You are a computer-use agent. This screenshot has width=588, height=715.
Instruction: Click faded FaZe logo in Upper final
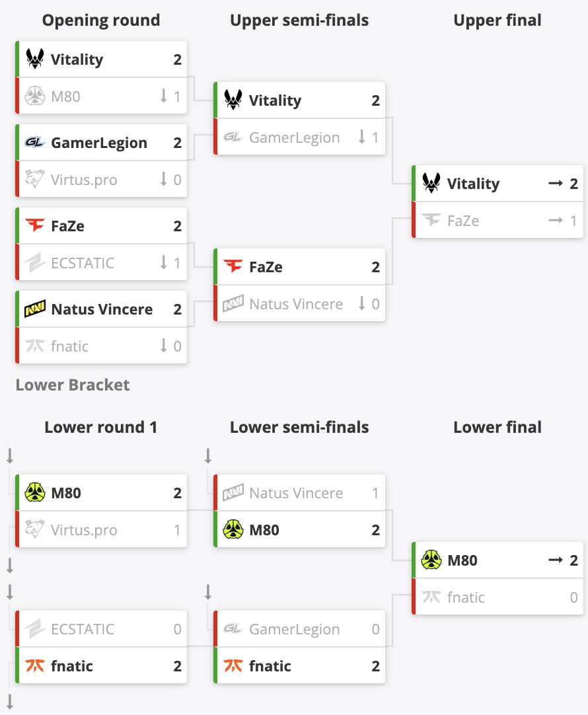tap(431, 220)
